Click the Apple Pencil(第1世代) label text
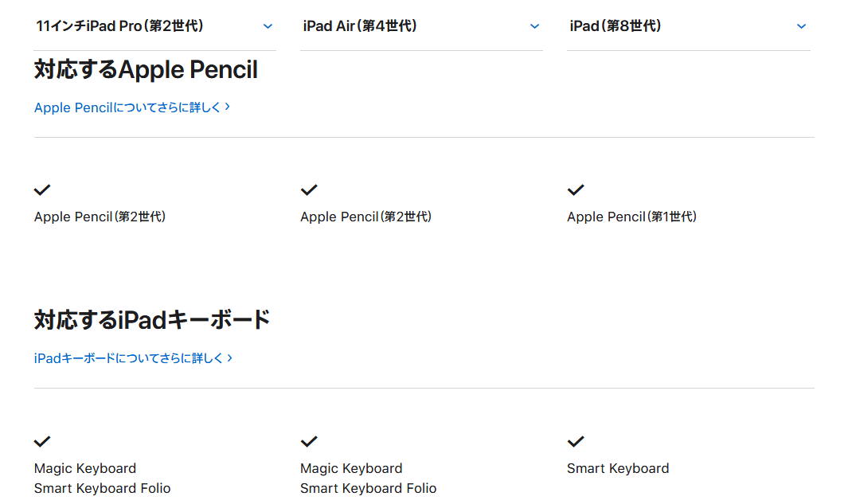The image size is (848, 504). [631, 217]
